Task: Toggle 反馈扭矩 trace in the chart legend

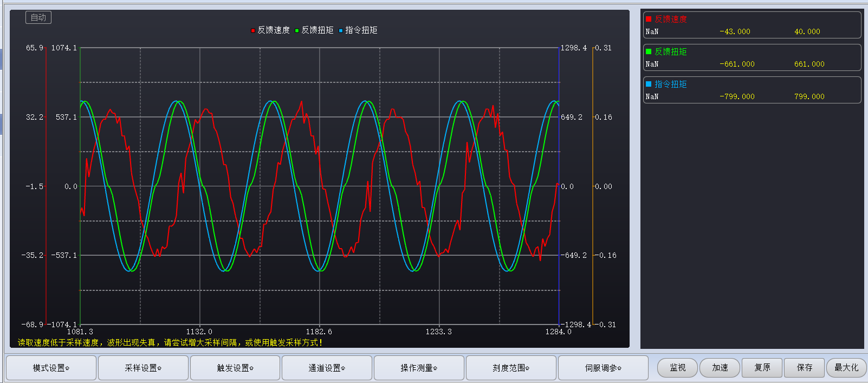Action: click(314, 30)
